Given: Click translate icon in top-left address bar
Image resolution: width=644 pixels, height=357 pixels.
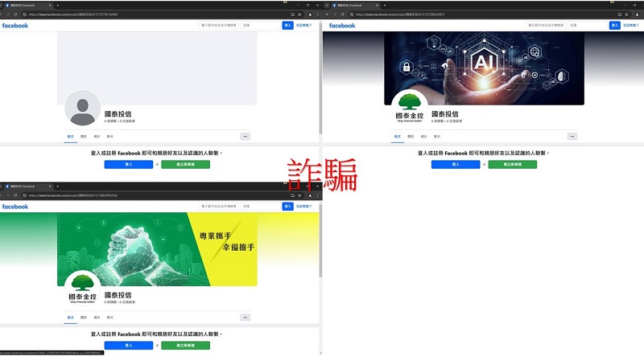Looking at the screenshot, I should (x=292, y=14).
